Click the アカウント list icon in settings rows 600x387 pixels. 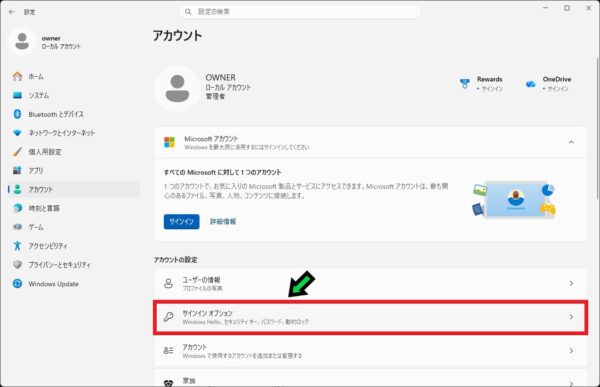(x=168, y=351)
